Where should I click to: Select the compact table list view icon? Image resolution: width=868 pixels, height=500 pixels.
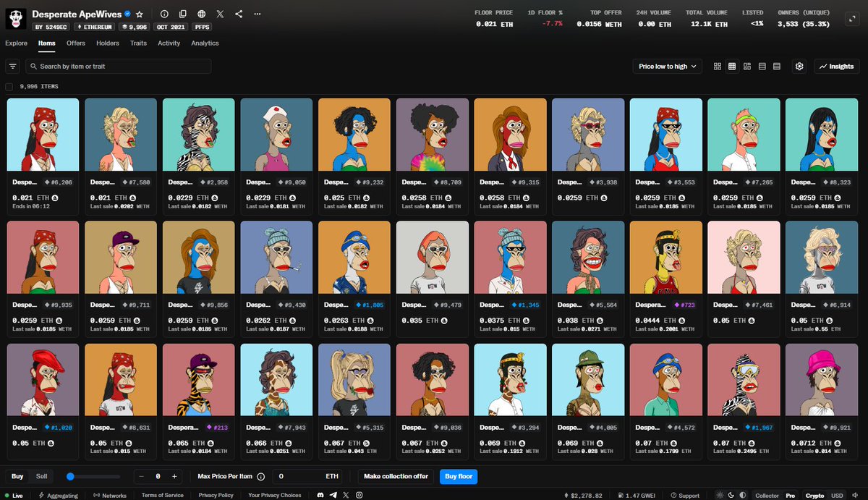(x=762, y=66)
